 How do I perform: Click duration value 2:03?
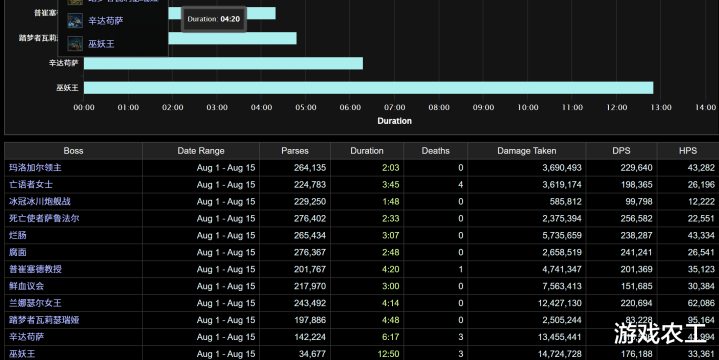coord(391,168)
